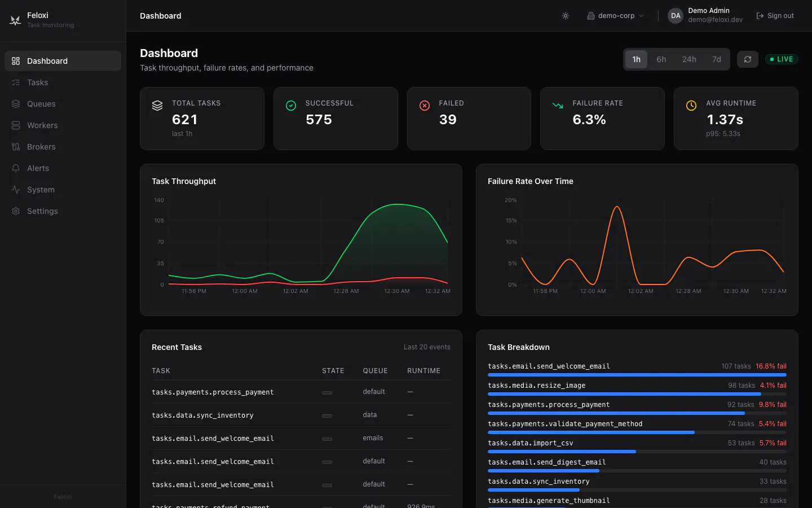Go to the Tasks page
Viewport: 812px width, 508px height.
(x=63, y=82)
